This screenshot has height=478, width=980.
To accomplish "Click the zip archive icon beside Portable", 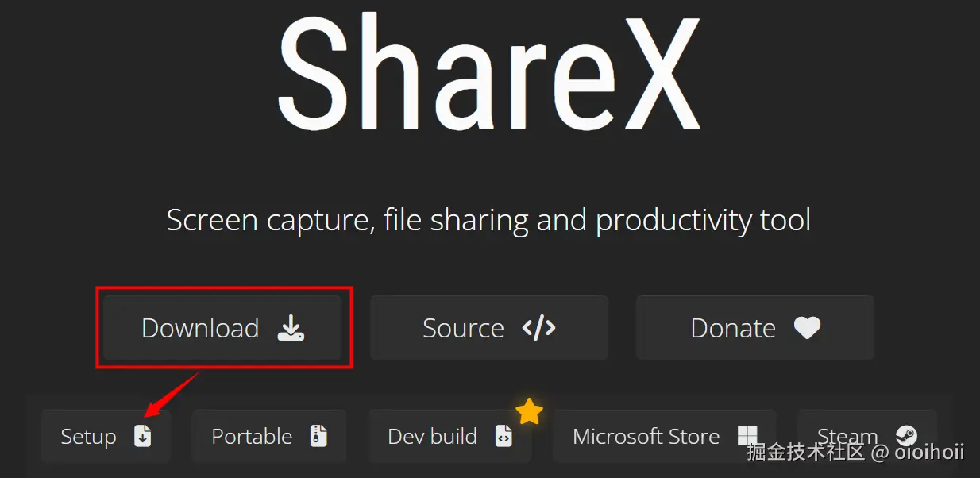I will click(318, 436).
